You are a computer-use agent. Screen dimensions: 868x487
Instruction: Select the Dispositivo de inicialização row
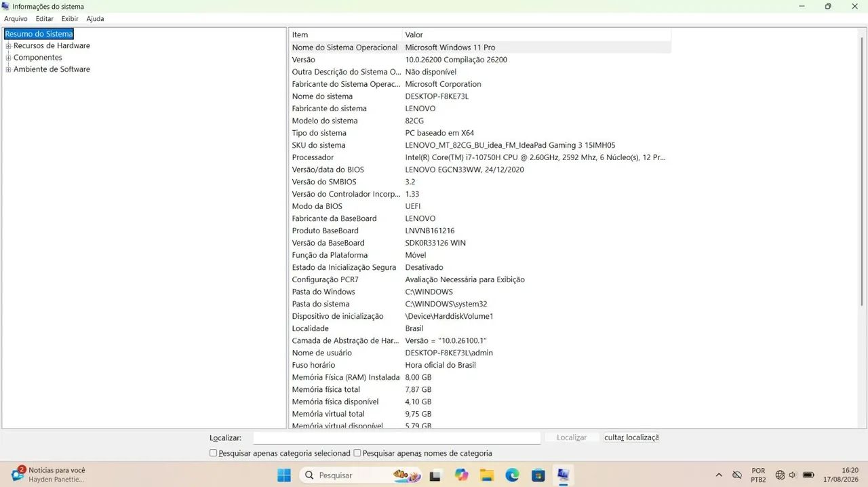coord(480,316)
